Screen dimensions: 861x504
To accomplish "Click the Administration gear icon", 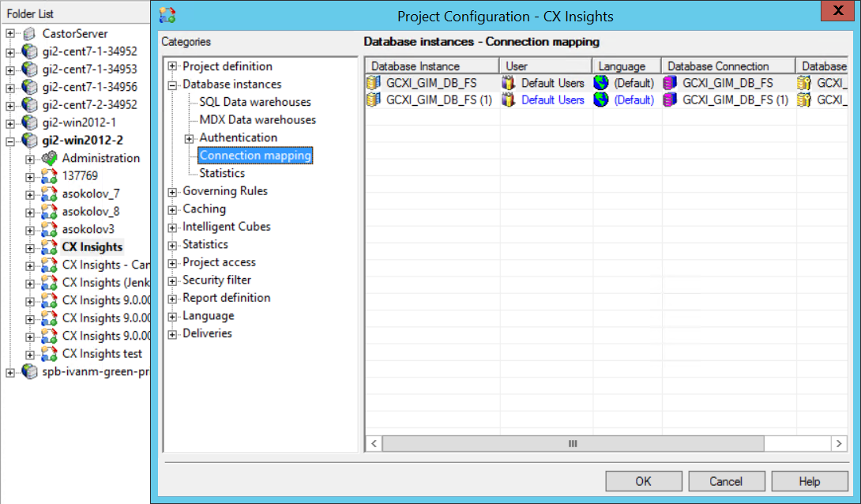I will coord(49,158).
